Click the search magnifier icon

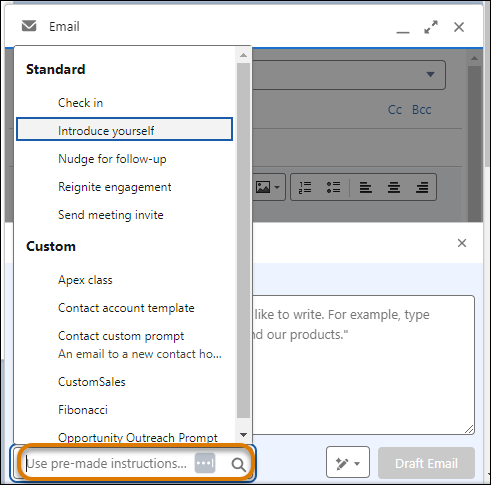tap(238, 464)
